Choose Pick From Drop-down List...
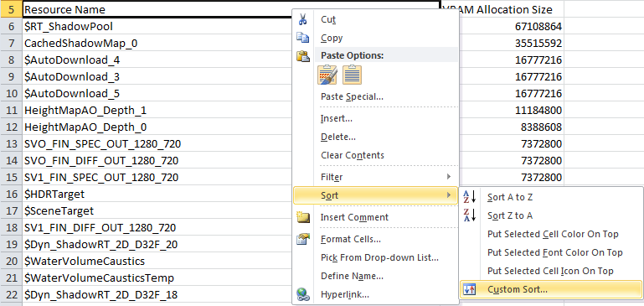The image size is (644, 306). click(375, 257)
